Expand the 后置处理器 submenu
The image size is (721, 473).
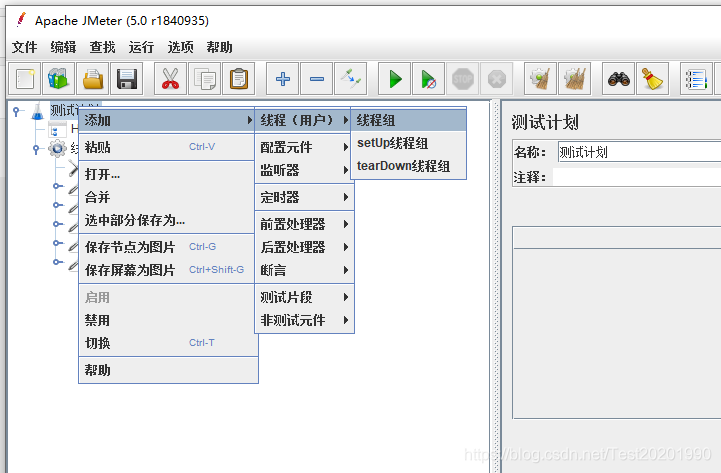click(x=303, y=247)
